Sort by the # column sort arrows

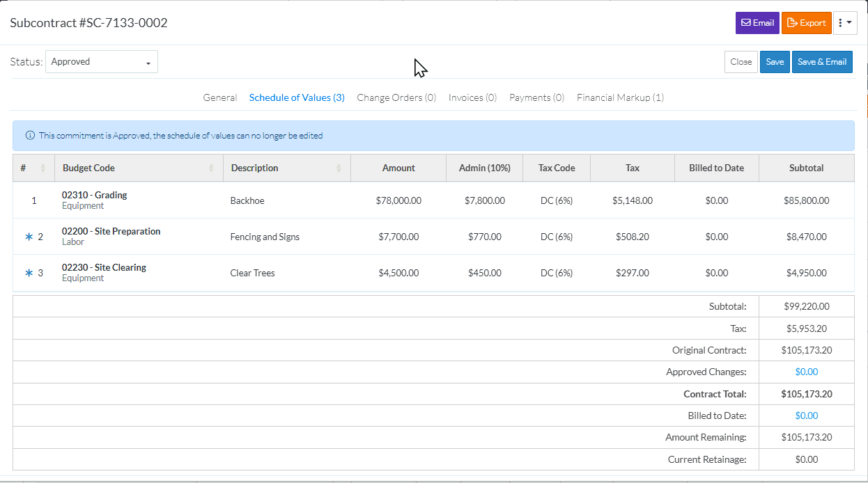(43, 168)
